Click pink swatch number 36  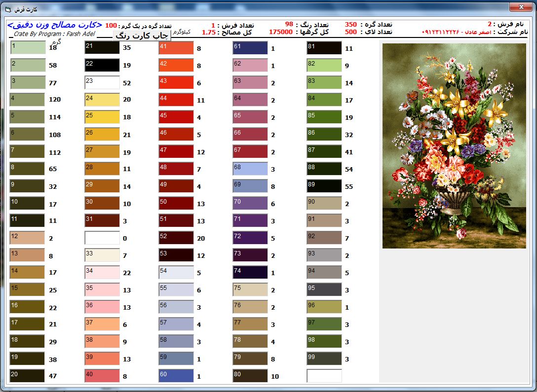pos(102,307)
